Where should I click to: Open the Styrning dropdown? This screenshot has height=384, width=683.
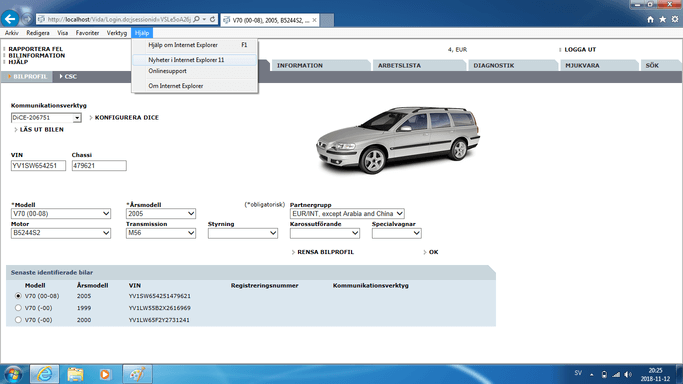click(x=243, y=233)
